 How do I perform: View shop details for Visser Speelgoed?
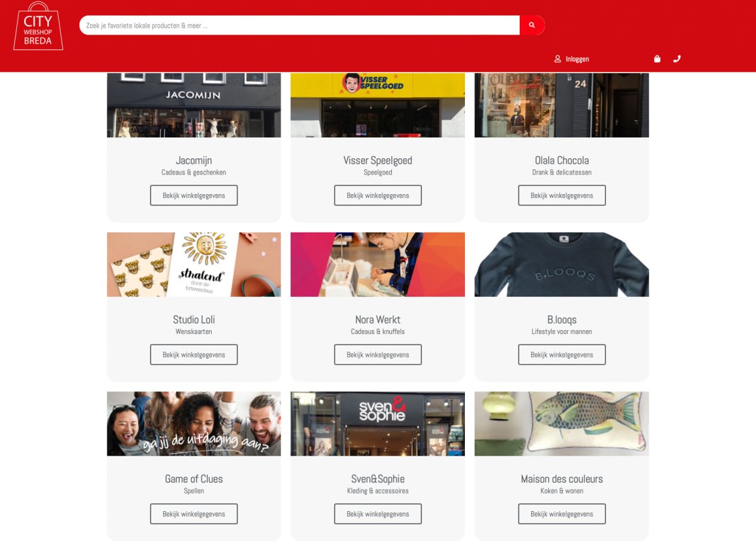pyautogui.click(x=378, y=195)
